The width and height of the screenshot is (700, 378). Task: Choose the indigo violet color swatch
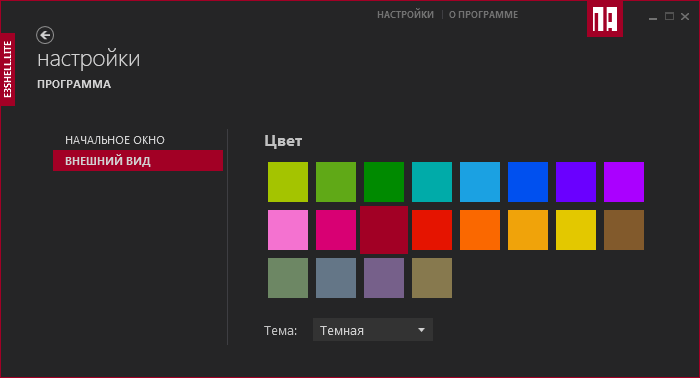(576, 182)
